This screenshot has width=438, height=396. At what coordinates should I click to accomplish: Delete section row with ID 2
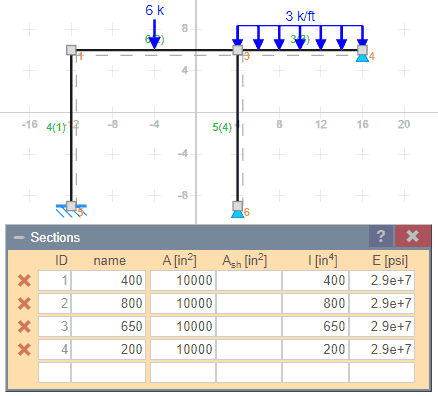pyautogui.click(x=24, y=304)
